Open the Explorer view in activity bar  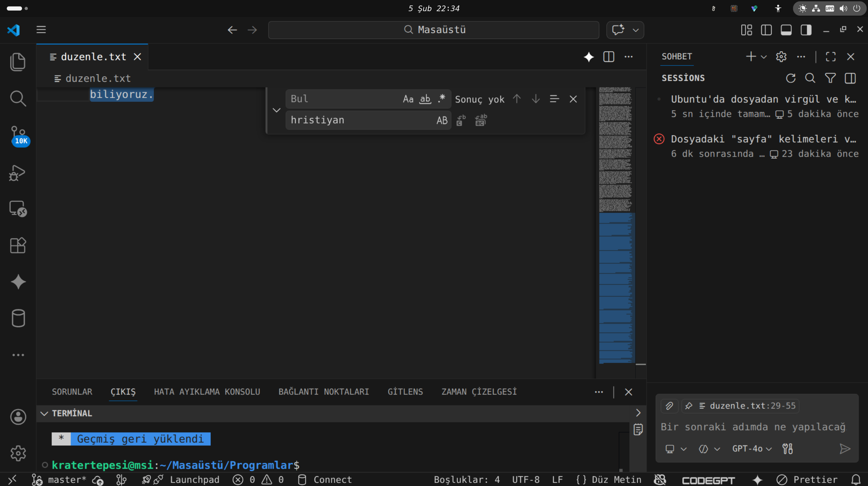click(18, 62)
